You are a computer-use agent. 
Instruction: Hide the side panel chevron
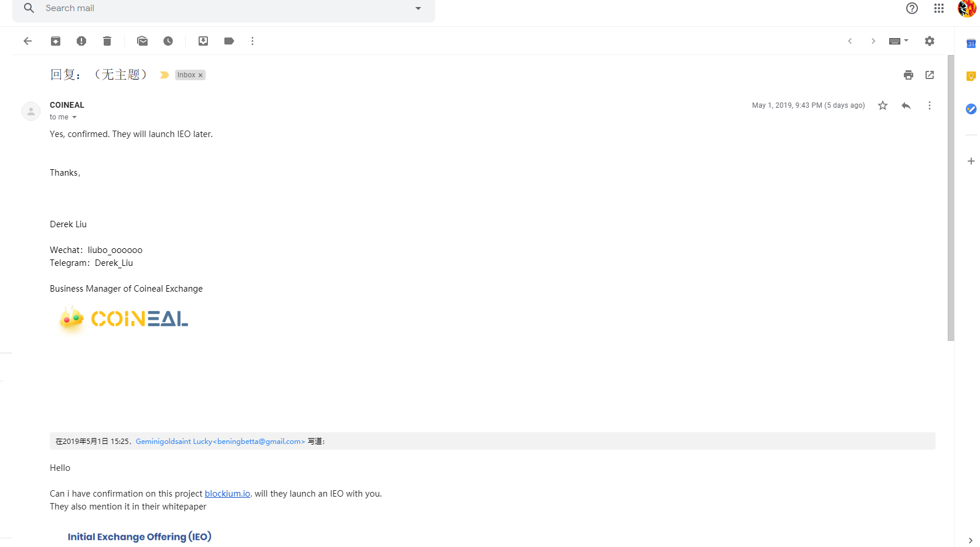tap(971, 540)
